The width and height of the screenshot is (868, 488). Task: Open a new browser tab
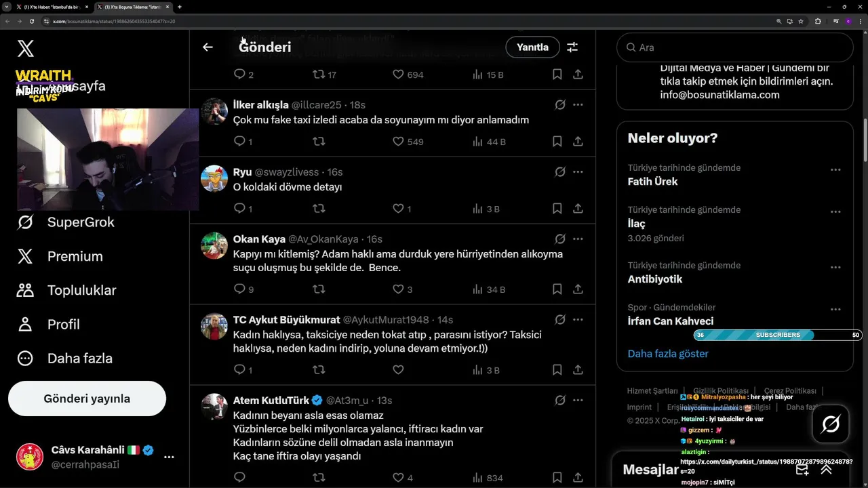point(180,7)
